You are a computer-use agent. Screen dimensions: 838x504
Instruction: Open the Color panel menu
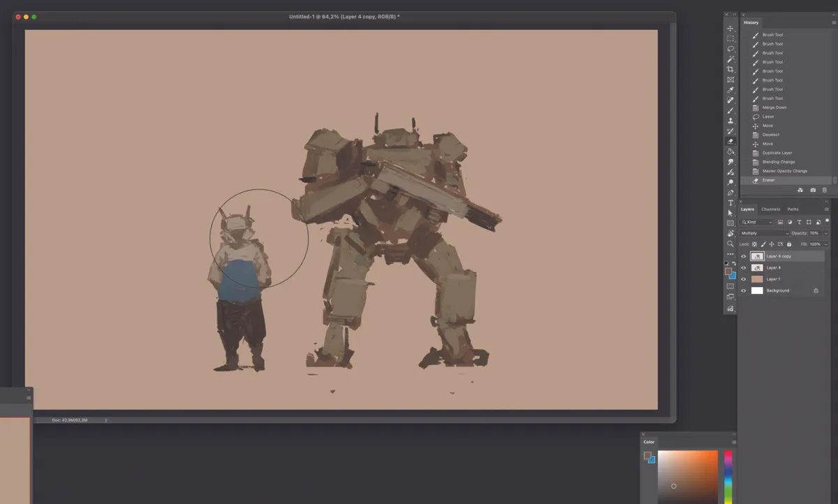tap(734, 442)
